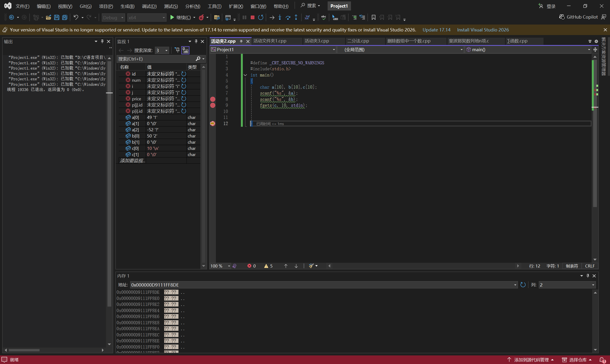Click the Step Into arrow icon
The width and height of the screenshot is (610, 364).
click(280, 17)
